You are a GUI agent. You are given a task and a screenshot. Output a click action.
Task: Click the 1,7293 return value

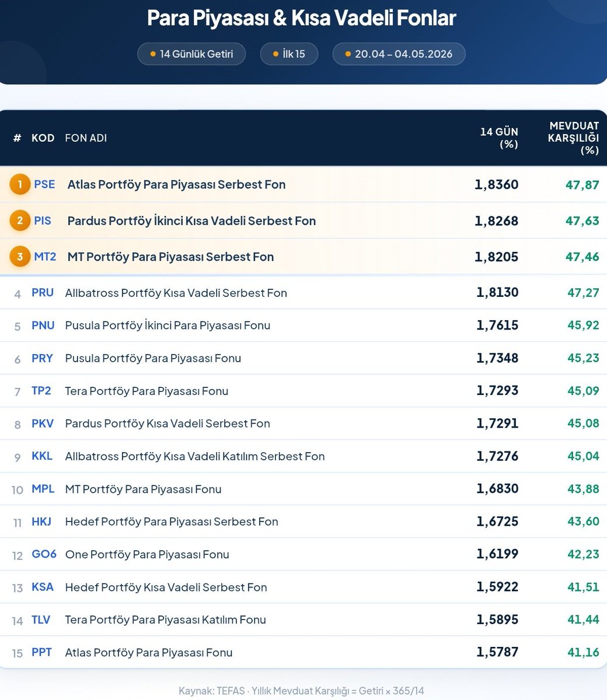coord(497,391)
